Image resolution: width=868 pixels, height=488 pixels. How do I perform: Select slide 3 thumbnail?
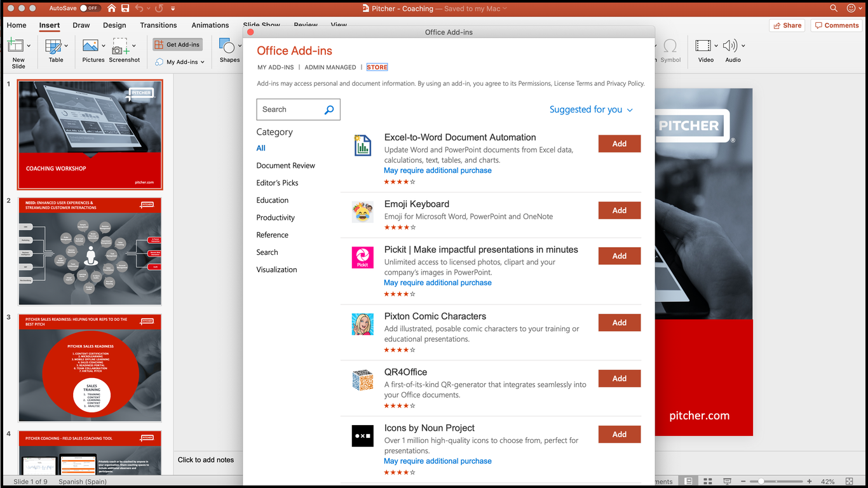pos(90,368)
